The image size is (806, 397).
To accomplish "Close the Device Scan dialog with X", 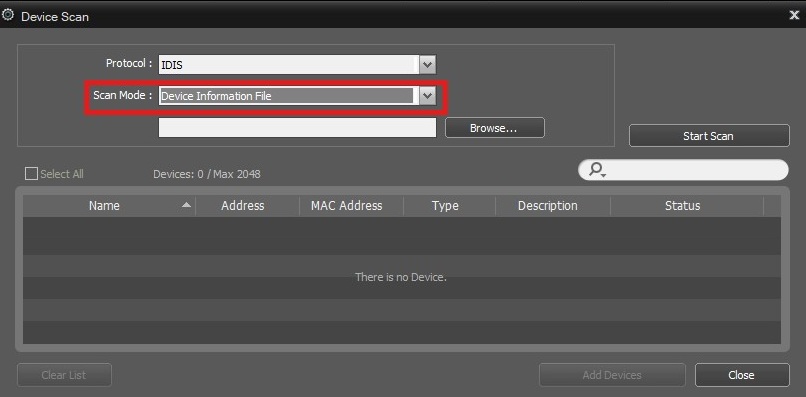I will coord(794,15).
